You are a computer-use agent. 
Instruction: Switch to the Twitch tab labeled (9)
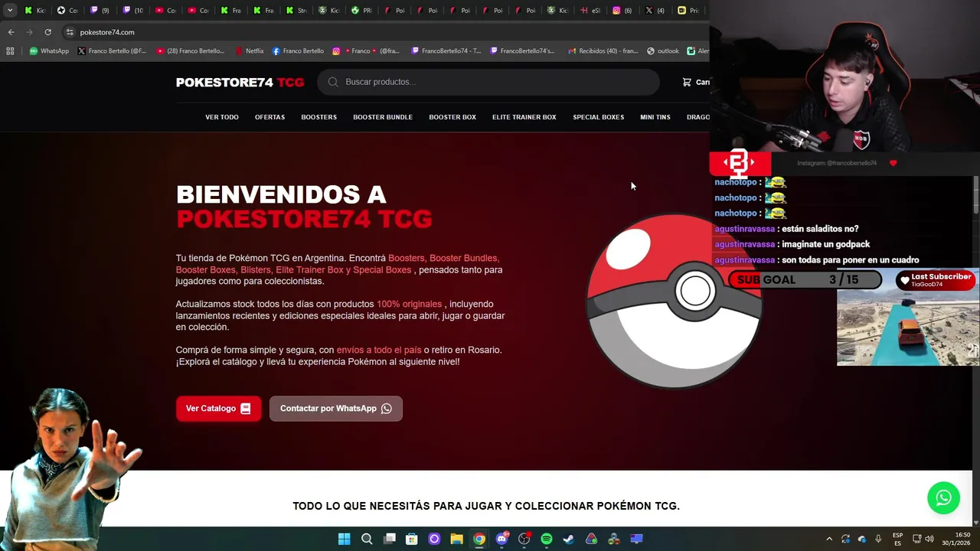100,11
